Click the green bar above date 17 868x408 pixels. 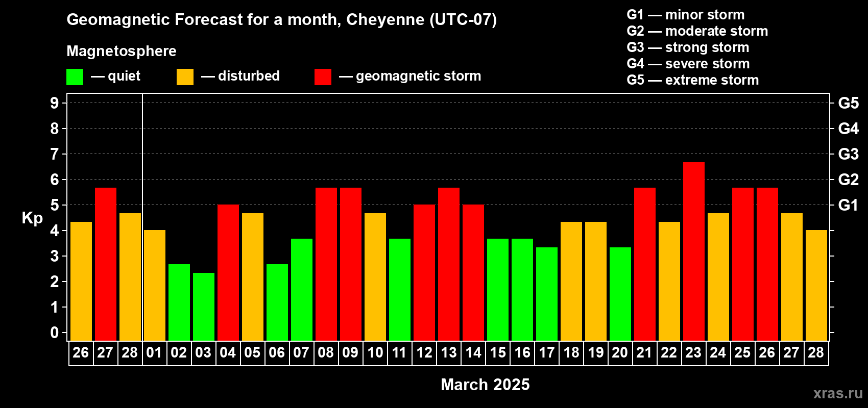(547, 294)
